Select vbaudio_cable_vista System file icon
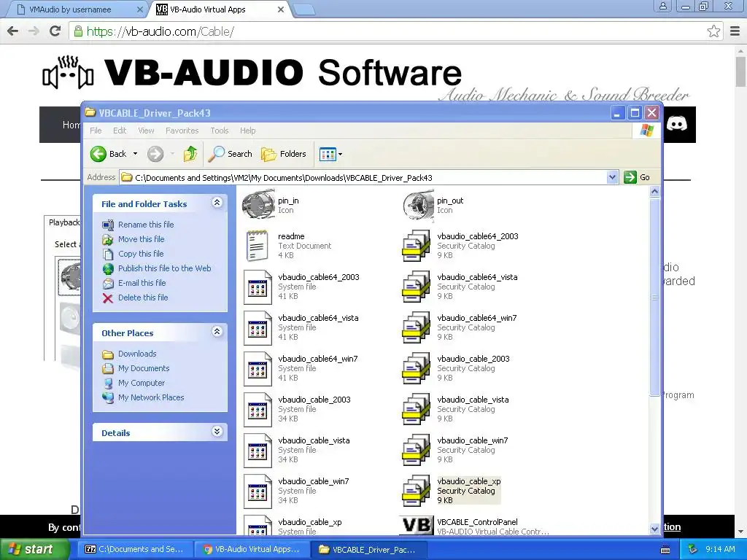747x560 pixels. click(x=258, y=451)
